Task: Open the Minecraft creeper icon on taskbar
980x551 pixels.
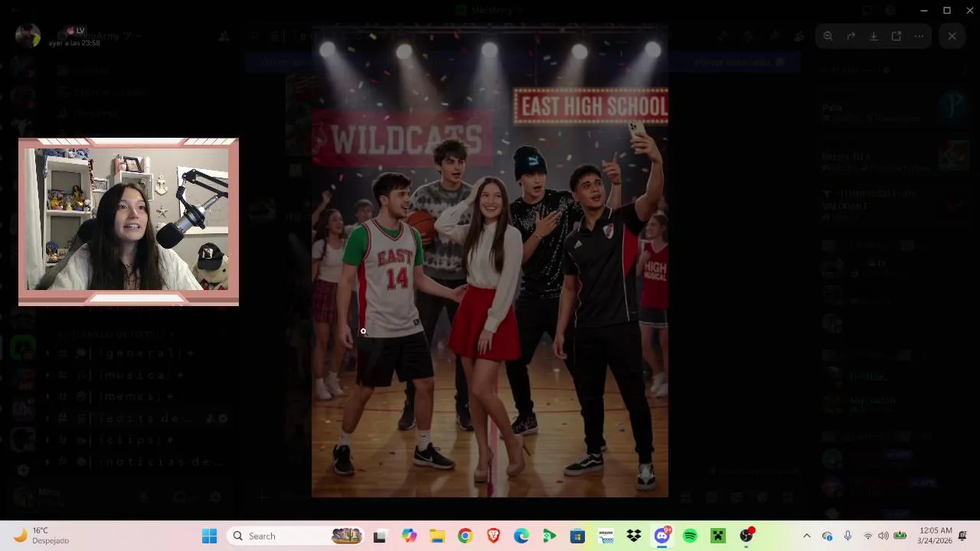Action: click(717, 536)
